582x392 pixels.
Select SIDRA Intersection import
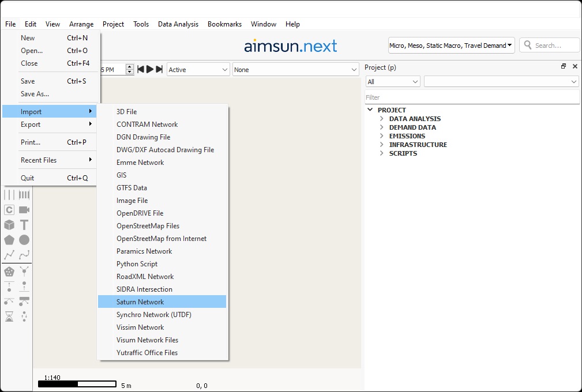click(x=162, y=289)
